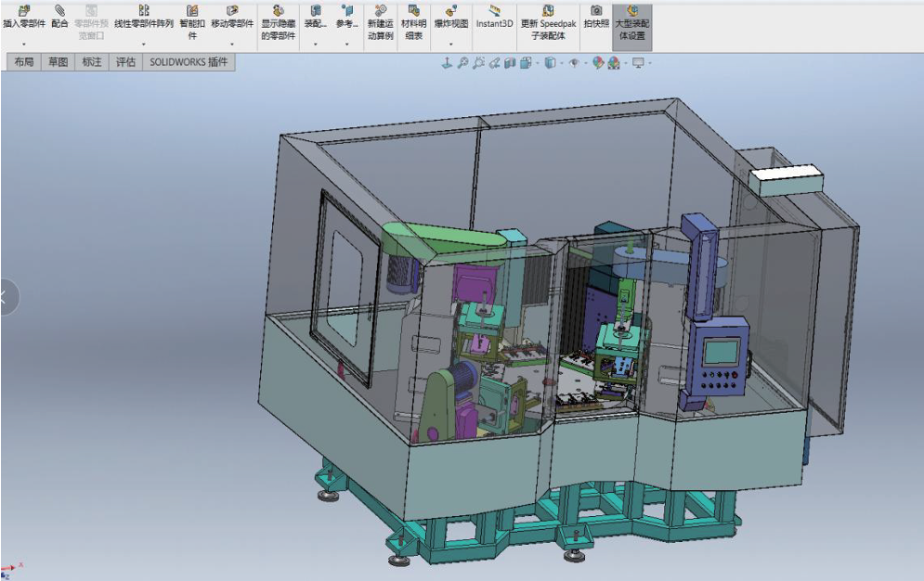Viewport: 924px width, 581px height.
Task: Toggle 大型装配体设置 large assembly settings
Action: [631, 11]
